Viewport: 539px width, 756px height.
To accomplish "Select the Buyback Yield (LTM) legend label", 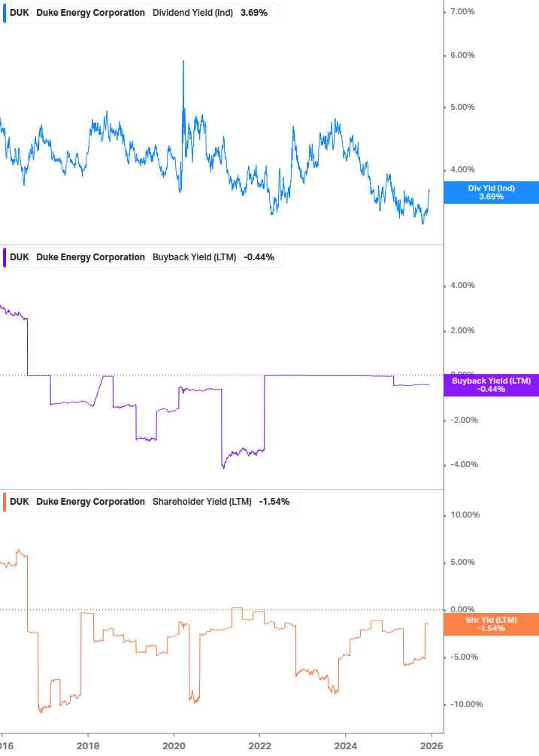I will click(194, 257).
